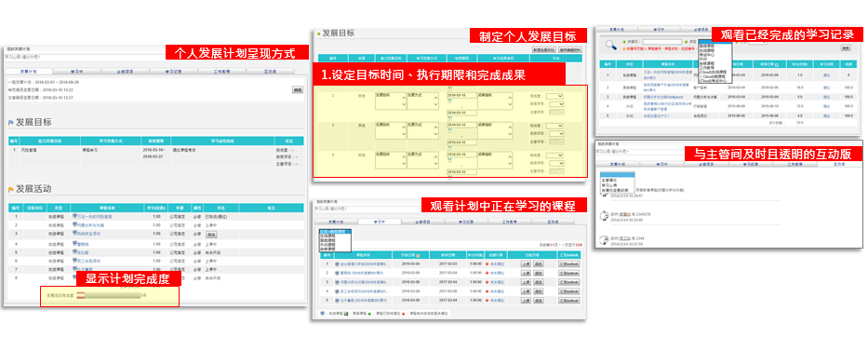868x337 pixels.
Task: Select 在线课程 from the open course type list
Action: point(327,235)
